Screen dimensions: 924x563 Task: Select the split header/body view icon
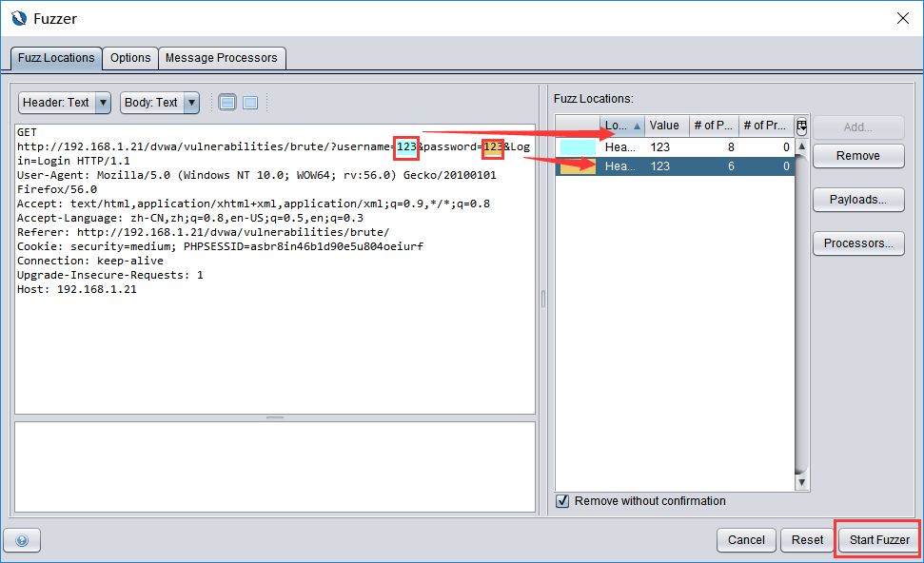point(227,103)
